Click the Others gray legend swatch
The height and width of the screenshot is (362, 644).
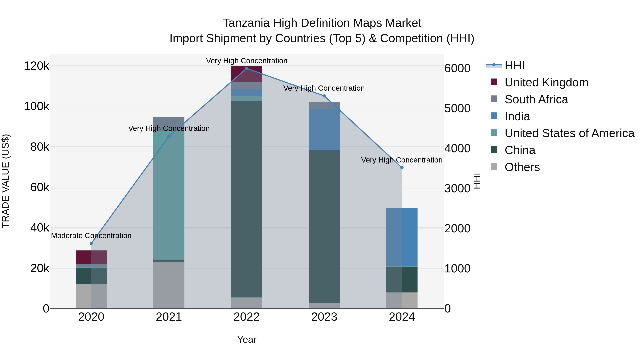[x=494, y=167]
